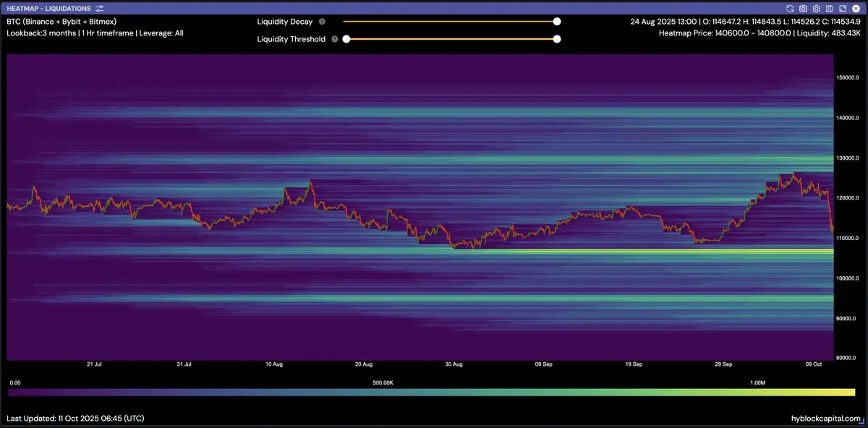Click the 30 Aug date on time axis
Image resolution: width=868 pixels, height=428 pixels.
coord(454,365)
